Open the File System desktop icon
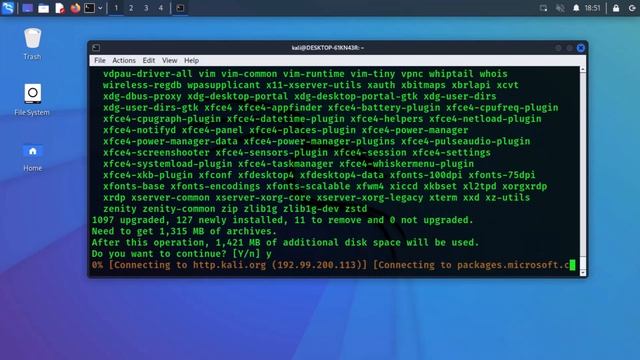The image size is (640, 360). [32, 100]
